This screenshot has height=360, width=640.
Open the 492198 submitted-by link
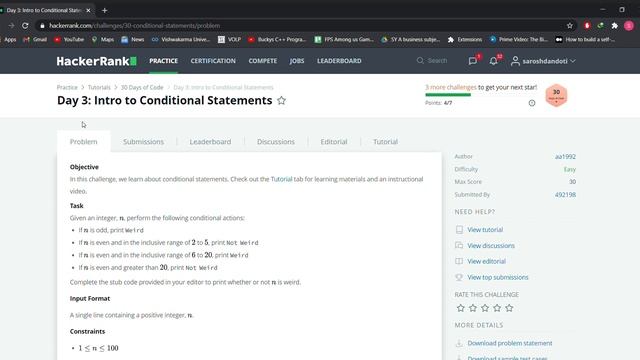(565, 195)
